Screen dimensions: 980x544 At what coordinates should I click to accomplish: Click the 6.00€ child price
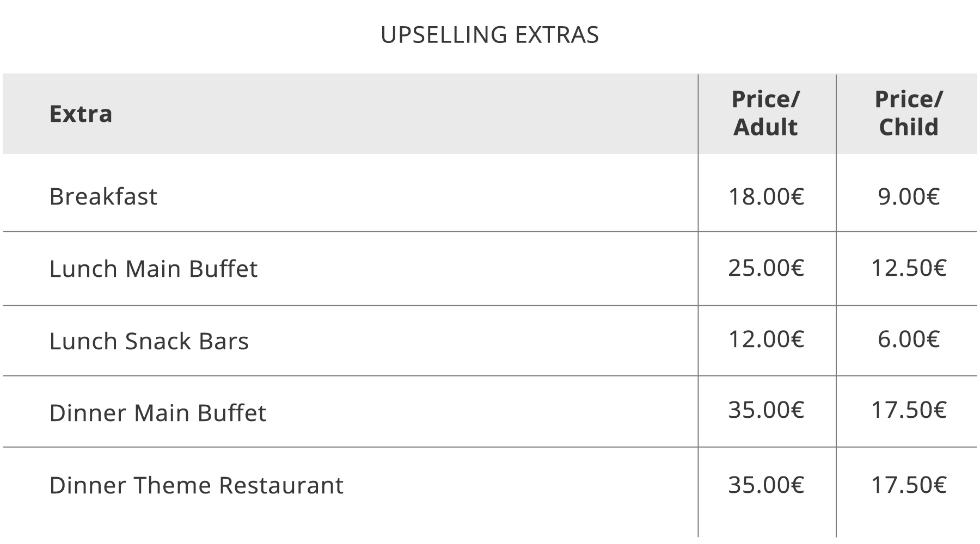click(909, 339)
